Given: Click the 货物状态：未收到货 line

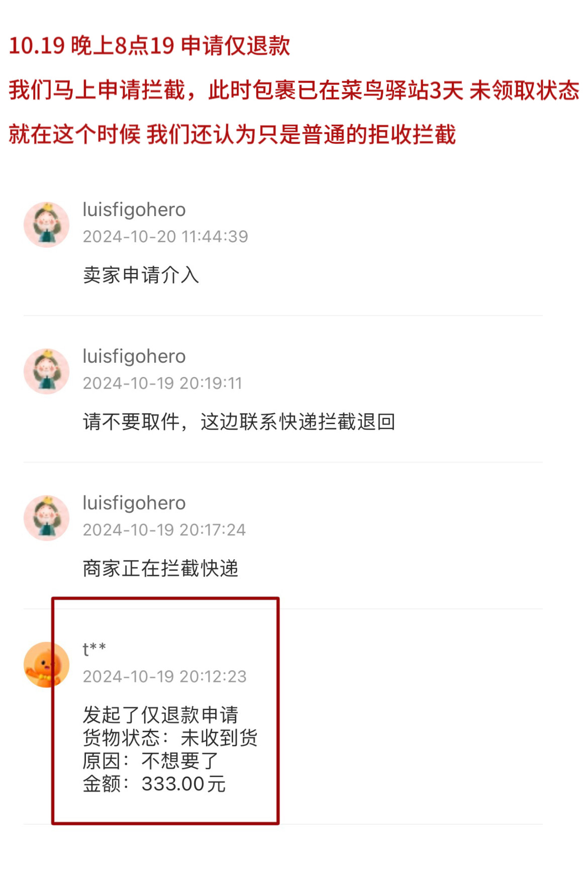Looking at the screenshot, I should pos(170,738).
